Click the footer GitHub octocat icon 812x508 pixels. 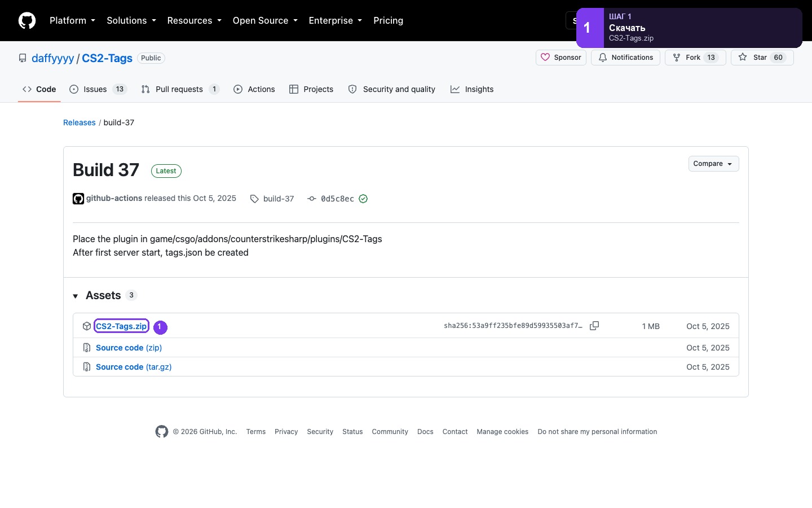(162, 432)
